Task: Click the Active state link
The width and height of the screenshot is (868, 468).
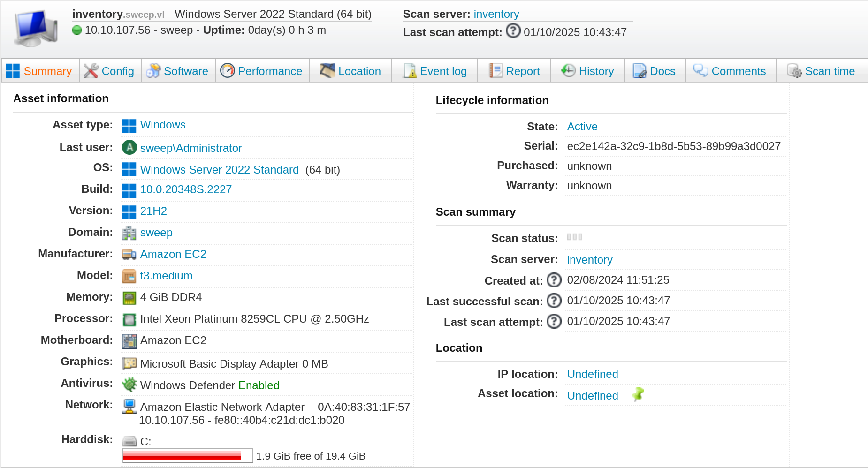Action: (582, 127)
